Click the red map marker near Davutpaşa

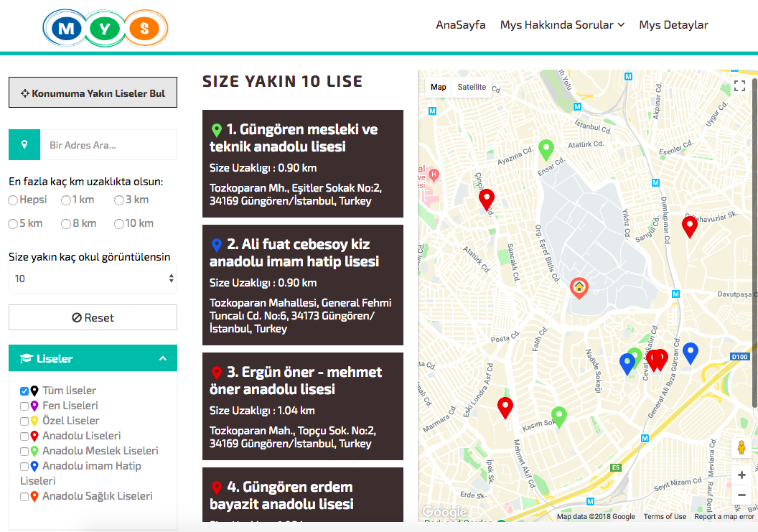tap(689, 226)
